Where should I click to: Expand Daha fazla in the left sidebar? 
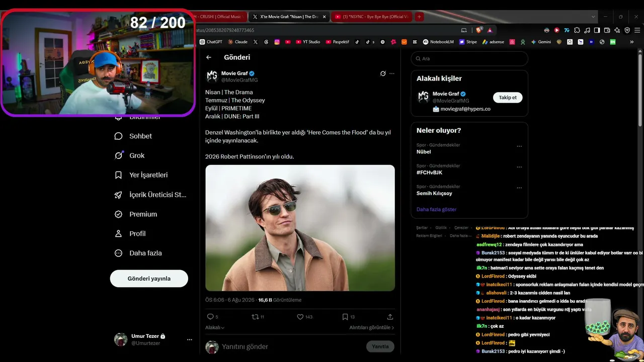pos(138,253)
